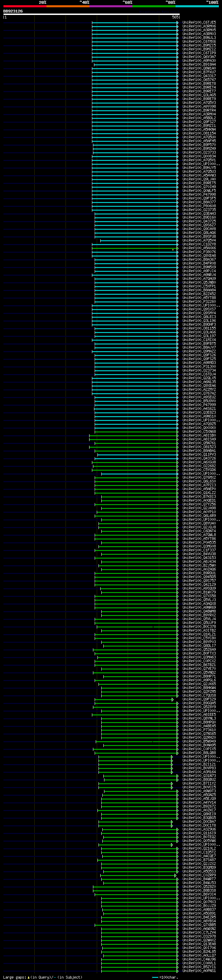
Task: Select hit label UniRef100_A5BDL2
Action: [x=199, y=118]
